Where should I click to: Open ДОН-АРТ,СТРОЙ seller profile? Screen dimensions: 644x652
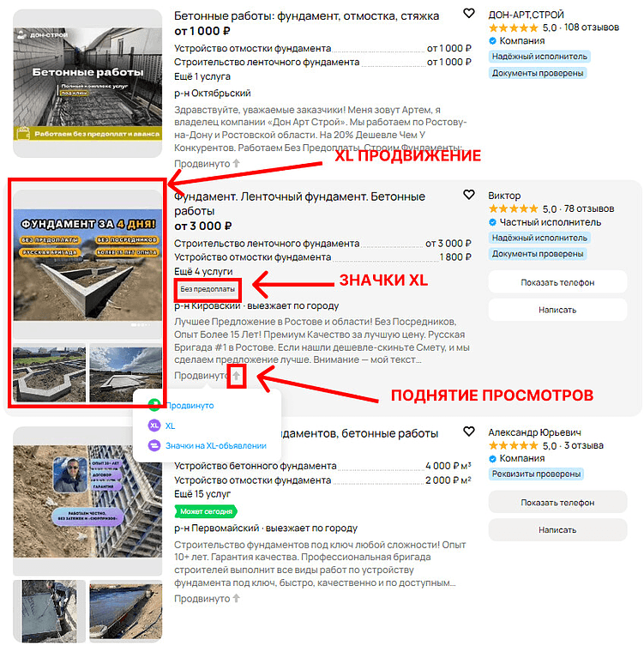point(526,15)
